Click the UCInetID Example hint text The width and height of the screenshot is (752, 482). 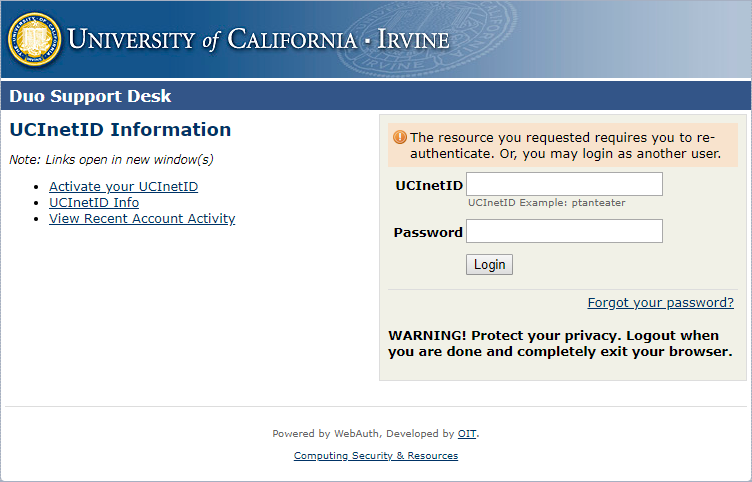[547, 203]
